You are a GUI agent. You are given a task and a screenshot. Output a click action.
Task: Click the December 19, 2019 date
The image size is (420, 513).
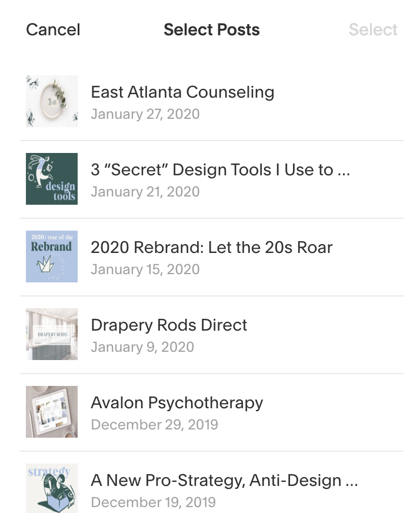coord(153,502)
